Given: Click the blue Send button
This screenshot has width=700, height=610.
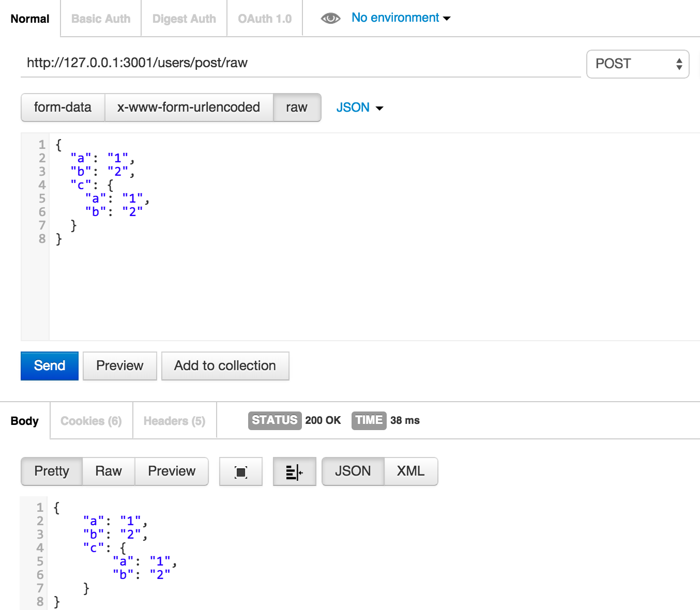Looking at the screenshot, I should pos(50,366).
